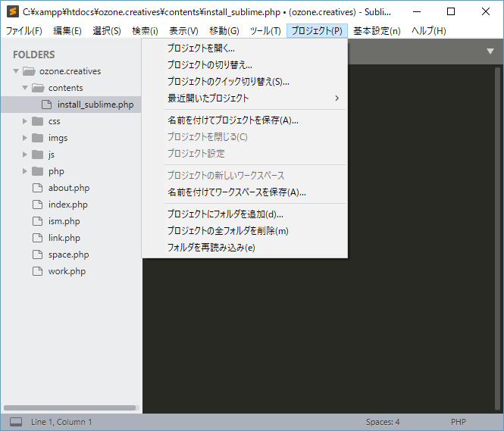Maximize the Sublime Text window
Screen dimensions: 504x431
pos(451,11)
